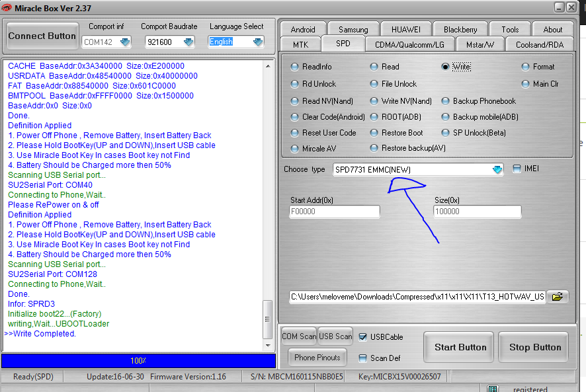Image resolution: width=586 pixels, height=392 pixels.
Task: Uncheck the USBCable checkbox
Action: click(362, 336)
